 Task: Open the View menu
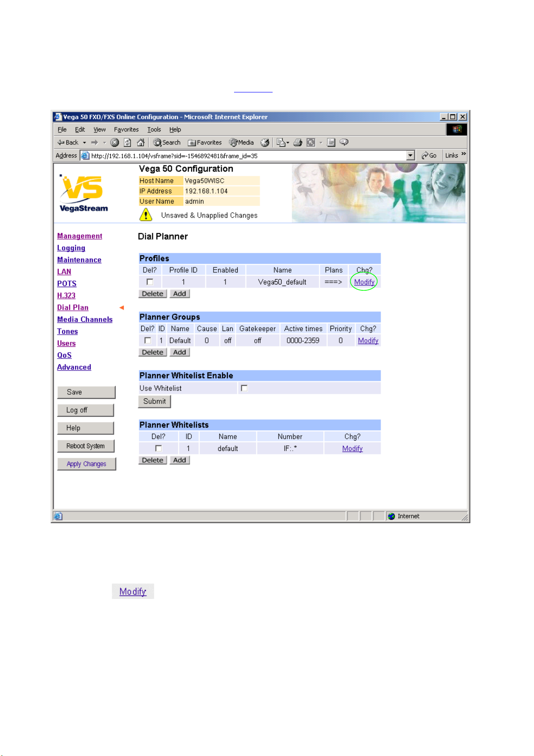click(100, 130)
